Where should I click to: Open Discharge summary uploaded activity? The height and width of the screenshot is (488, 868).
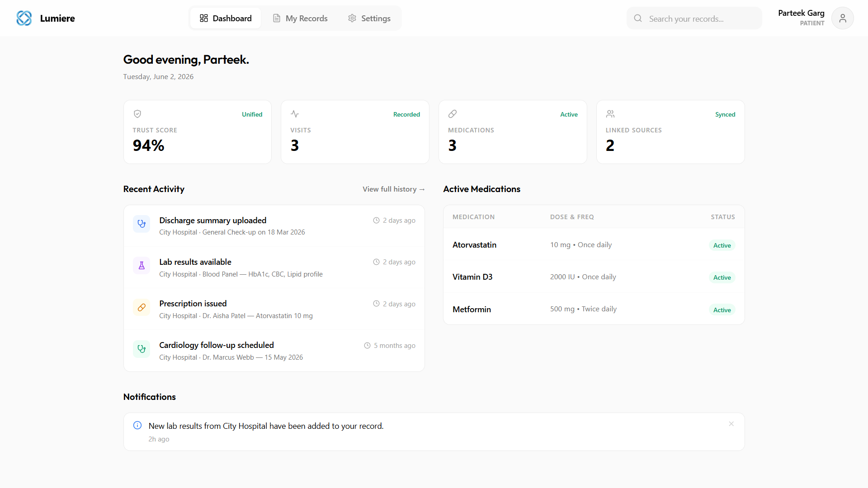[274, 226]
